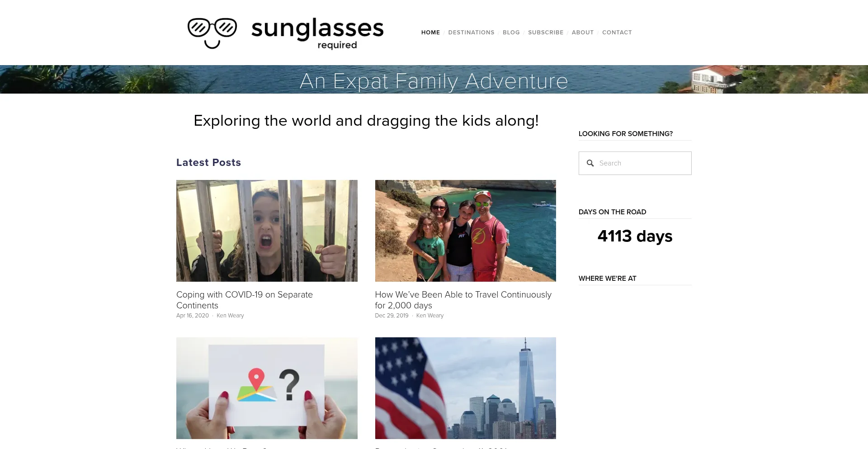Click the "sunglasses required" site title

(x=317, y=33)
